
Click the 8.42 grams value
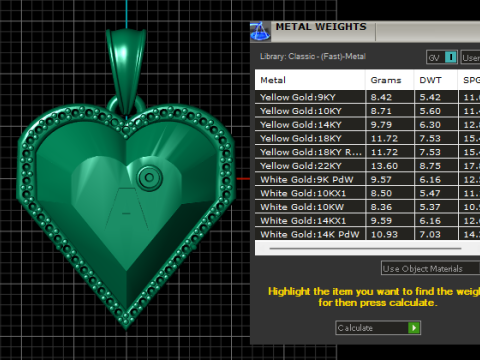click(x=381, y=97)
